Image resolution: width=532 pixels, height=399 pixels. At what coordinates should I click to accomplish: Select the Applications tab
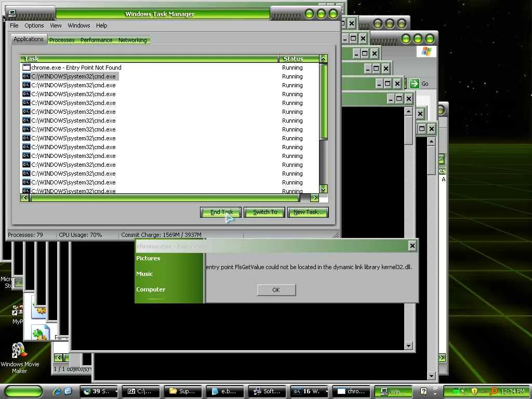click(x=29, y=39)
